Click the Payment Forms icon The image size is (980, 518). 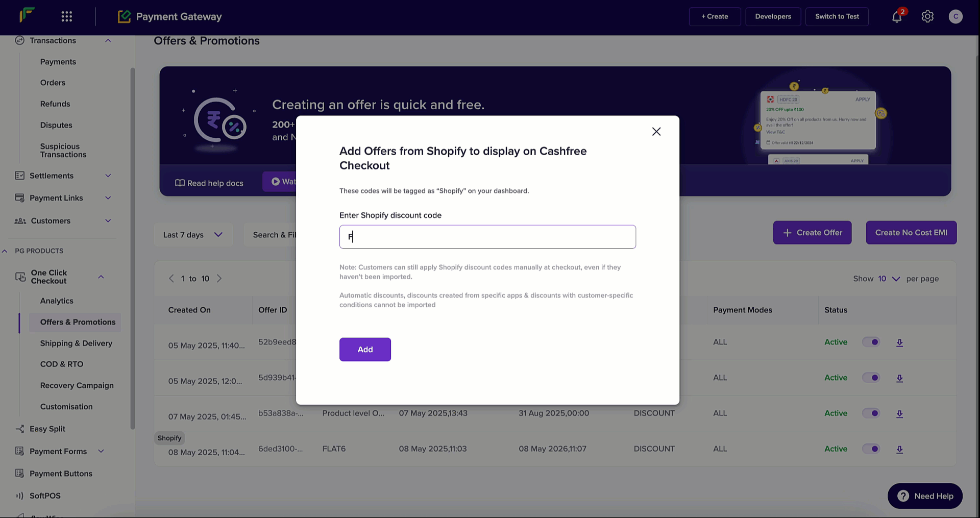tap(19, 451)
